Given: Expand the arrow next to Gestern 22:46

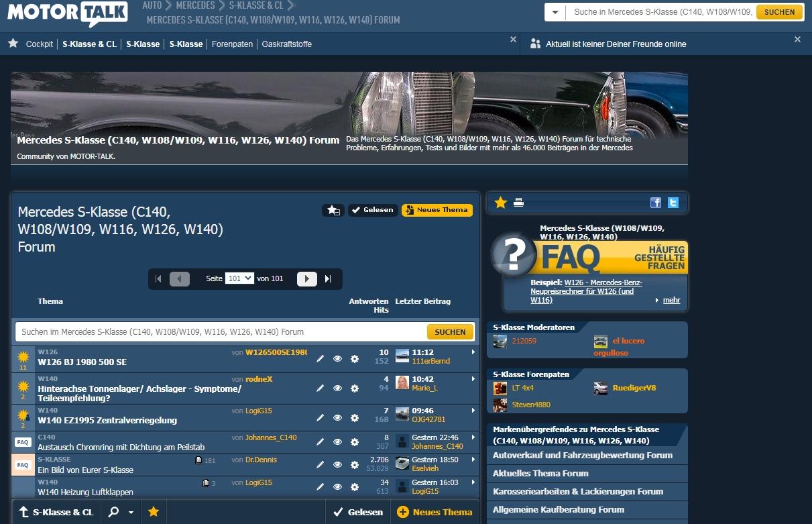Looking at the screenshot, I should click(x=473, y=437).
